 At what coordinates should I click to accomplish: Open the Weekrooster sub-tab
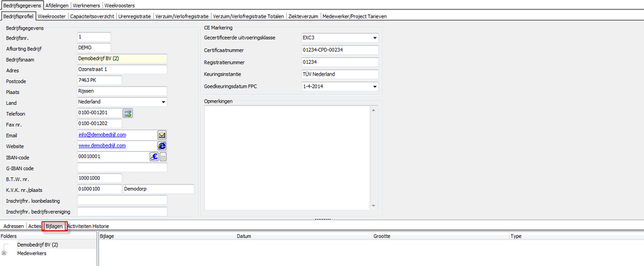coord(52,16)
